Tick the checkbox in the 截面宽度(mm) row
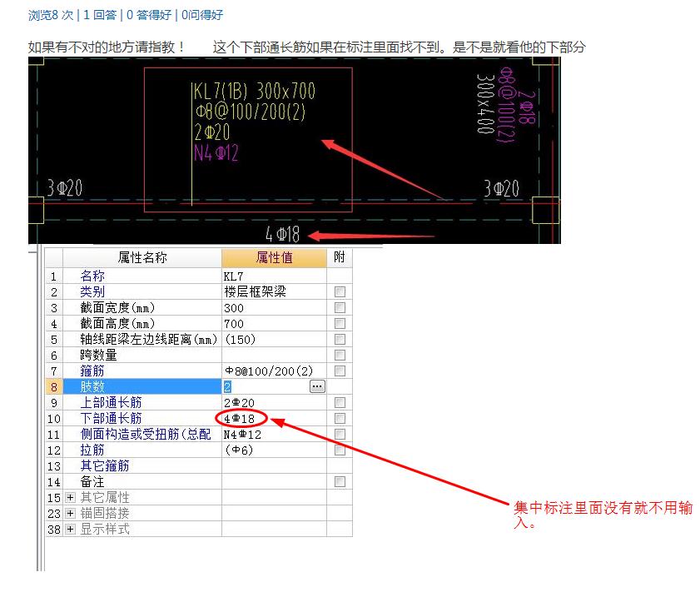The height and width of the screenshot is (592, 700). tap(340, 307)
